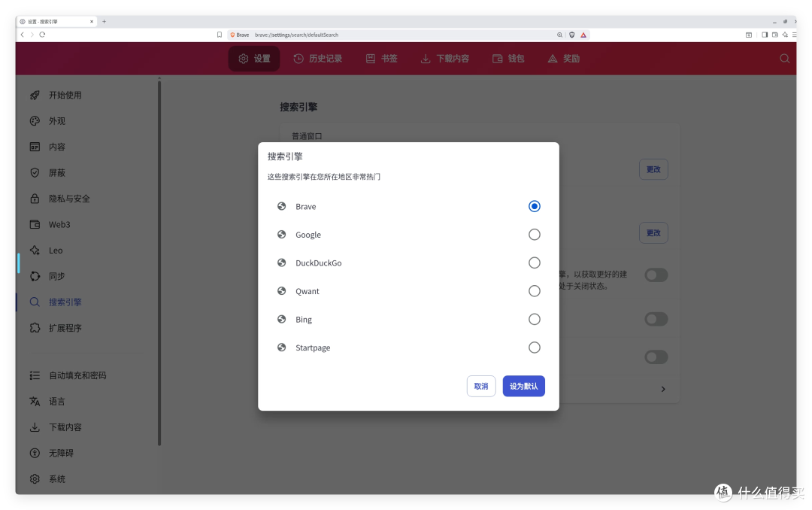This screenshot has width=812, height=510.
Task: Open the 下载内容 downloads tab in top bar
Action: (x=445, y=59)
